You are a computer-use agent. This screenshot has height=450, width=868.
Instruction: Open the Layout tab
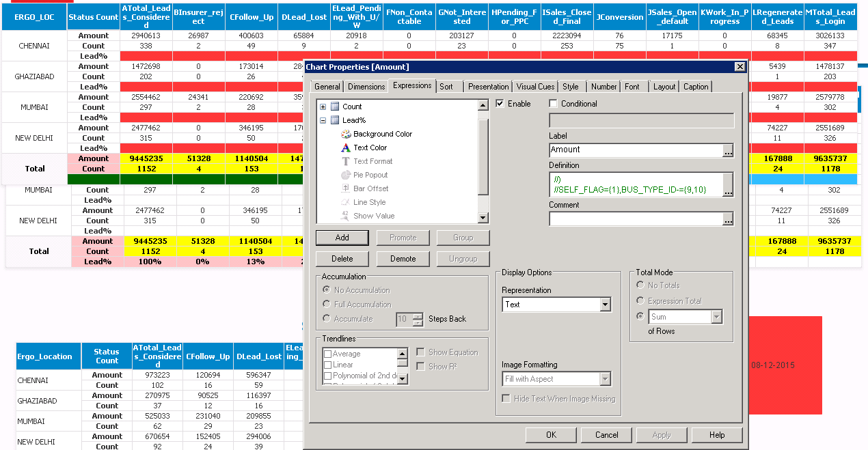tap(664, 87)
